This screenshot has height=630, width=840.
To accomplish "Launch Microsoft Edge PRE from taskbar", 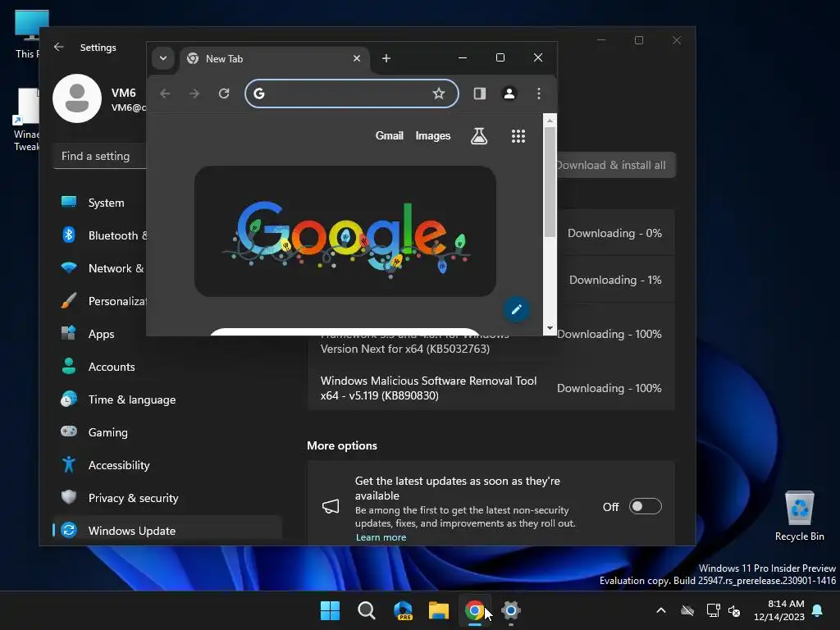I will 403,610.
